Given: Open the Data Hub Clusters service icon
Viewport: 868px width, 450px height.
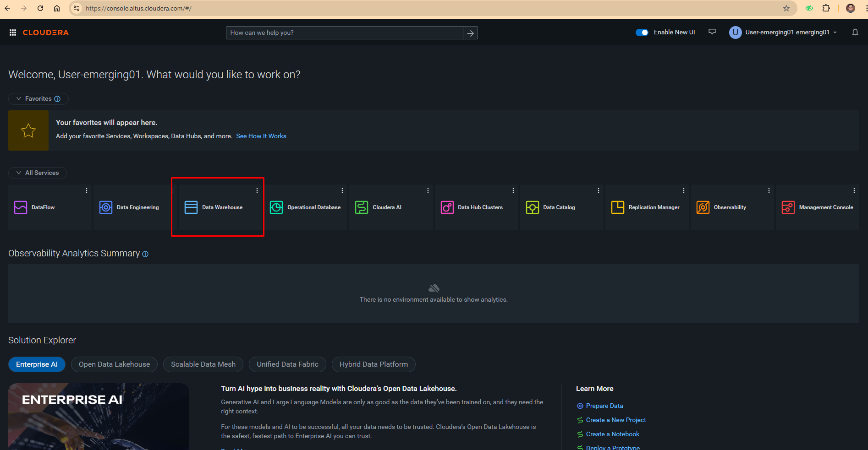Looking at the screenshot, I should [x=447, y=207].
